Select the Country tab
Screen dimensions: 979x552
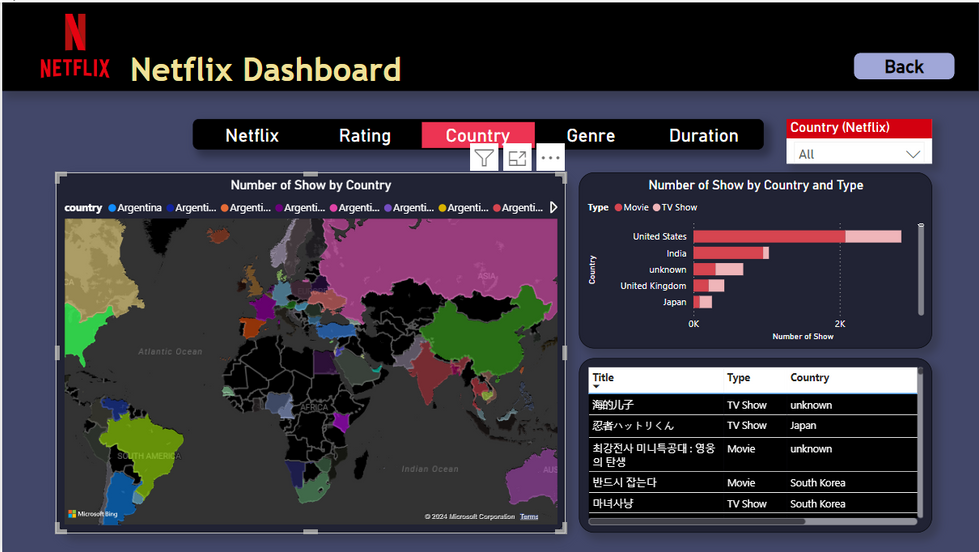point(478,136)
